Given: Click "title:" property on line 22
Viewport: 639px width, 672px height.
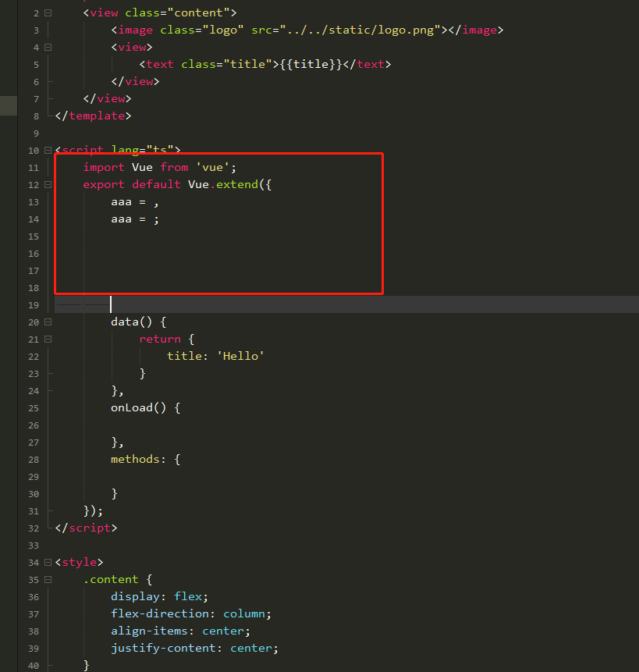Looking at the screenshot, I should [x=187, y=356].
